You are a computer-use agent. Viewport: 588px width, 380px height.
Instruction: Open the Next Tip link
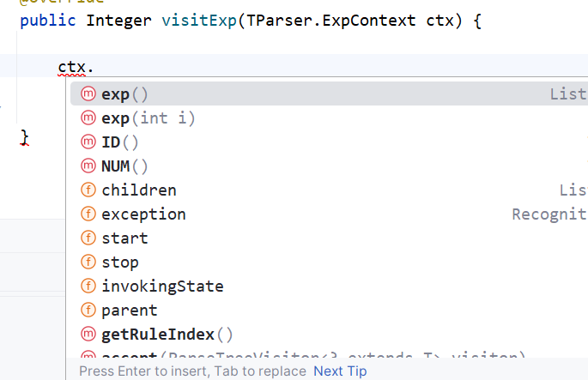340,371
